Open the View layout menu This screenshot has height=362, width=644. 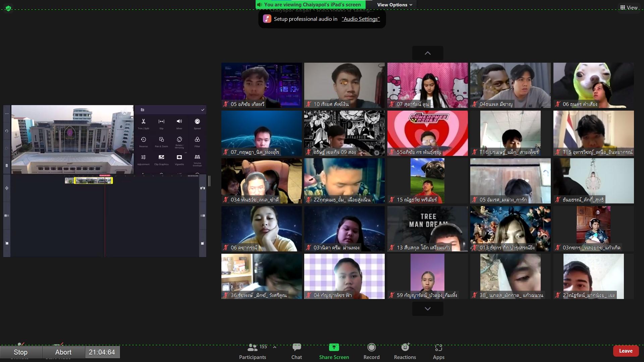coord(629,7)
